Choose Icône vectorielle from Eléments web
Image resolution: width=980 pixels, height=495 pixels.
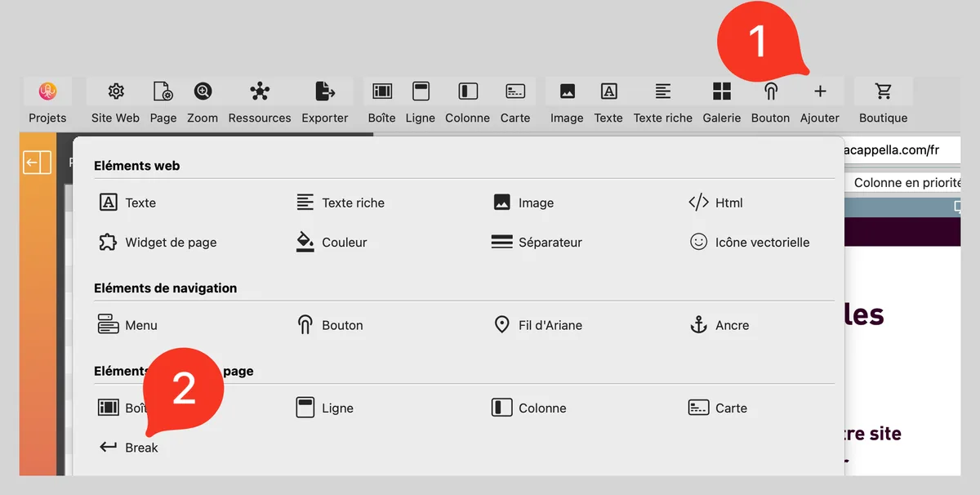pyautogui.click(x=750, y=243)
